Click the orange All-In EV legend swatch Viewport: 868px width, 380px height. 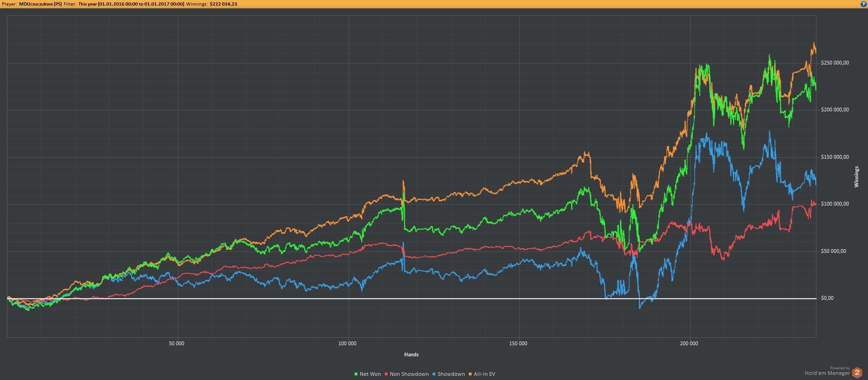click(470, 374)
